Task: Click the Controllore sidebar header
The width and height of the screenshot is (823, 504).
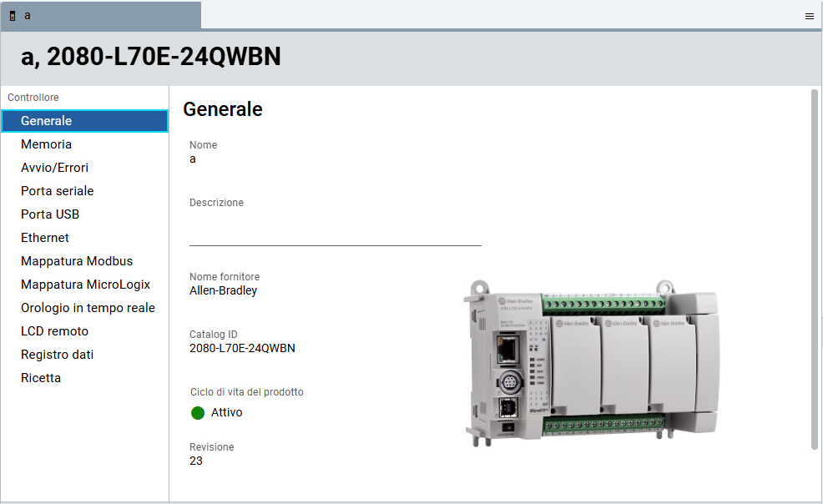Action: (x=33, y=98)
